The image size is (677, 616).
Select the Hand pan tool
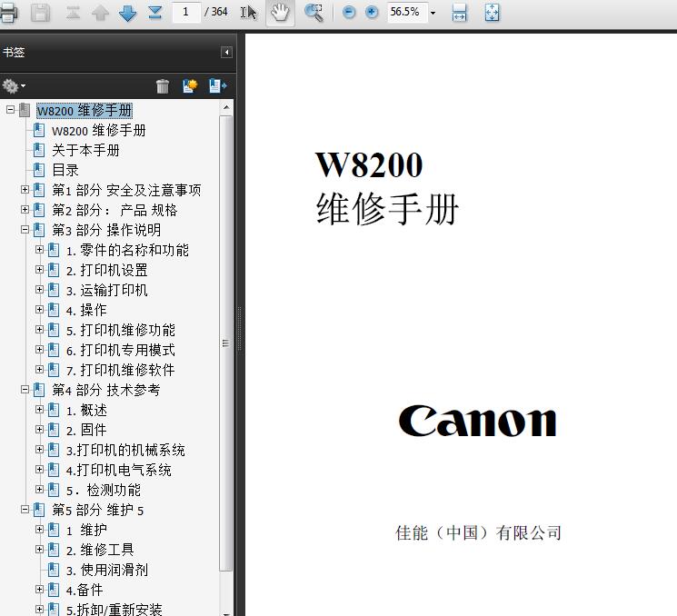point(280,12)
